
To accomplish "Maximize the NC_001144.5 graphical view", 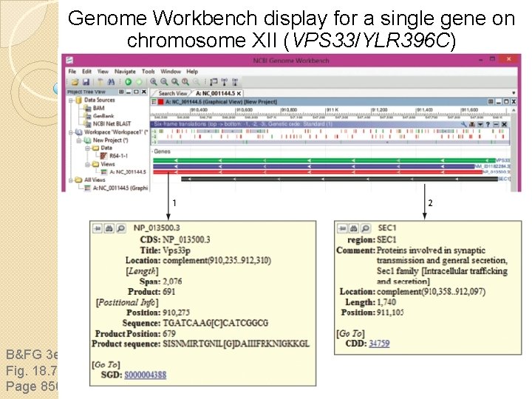I will pos(506,102).
